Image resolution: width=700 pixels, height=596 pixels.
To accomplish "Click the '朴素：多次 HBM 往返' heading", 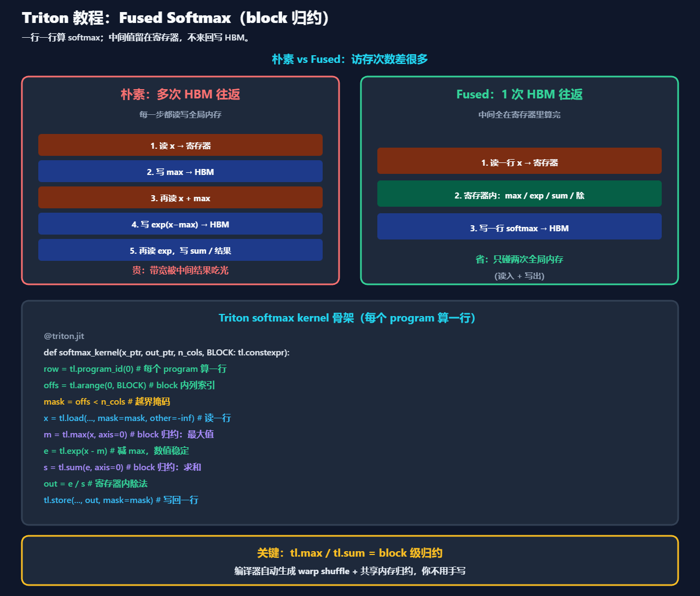I will (x=180, y=94).
